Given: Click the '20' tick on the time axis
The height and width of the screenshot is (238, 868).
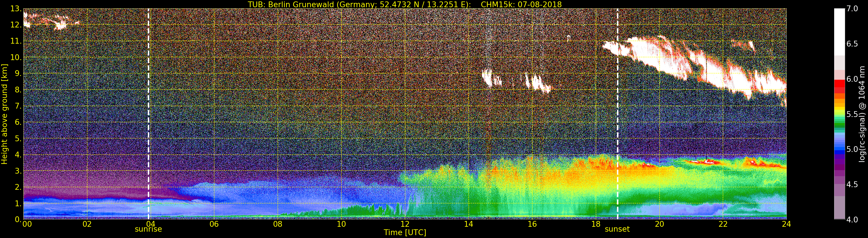Looking at the screenshot, I should pyautogui.click(x=659, y=224).
